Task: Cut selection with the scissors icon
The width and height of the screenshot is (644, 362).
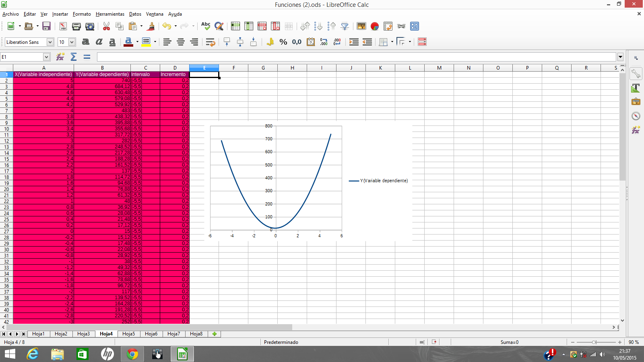Action: 106,26
